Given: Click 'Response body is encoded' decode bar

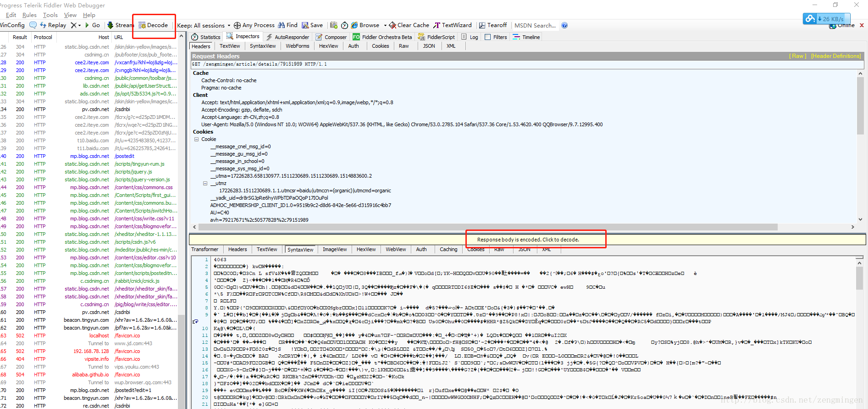Looking at the screenshot, I should pos(528,240).
